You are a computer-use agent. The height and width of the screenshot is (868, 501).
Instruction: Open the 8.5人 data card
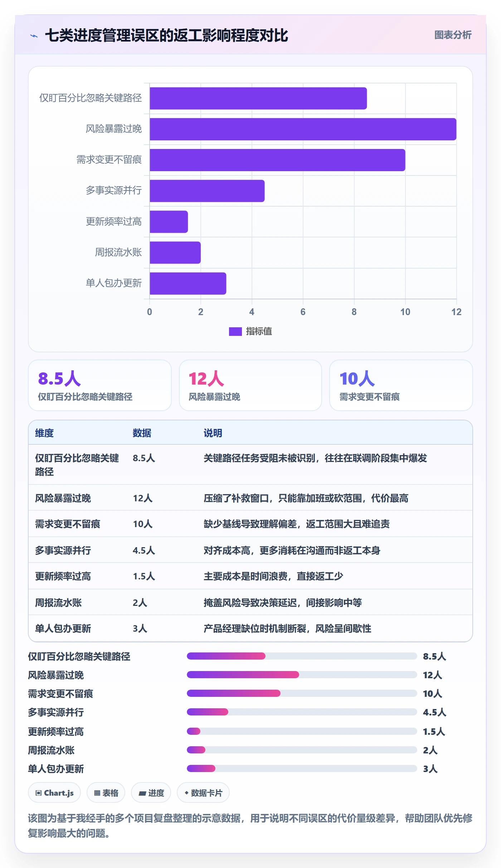click(x=100, y=385)
